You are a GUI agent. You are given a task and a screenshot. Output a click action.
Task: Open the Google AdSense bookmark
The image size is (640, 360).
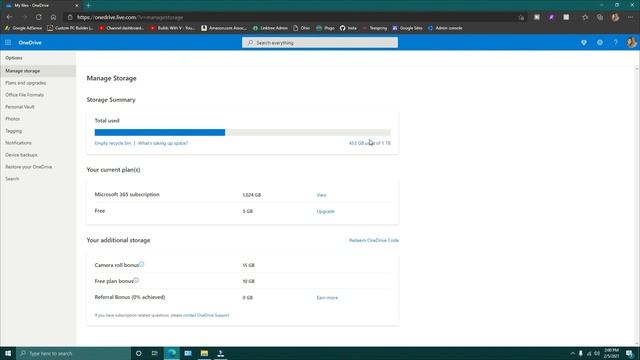point(23,28)
